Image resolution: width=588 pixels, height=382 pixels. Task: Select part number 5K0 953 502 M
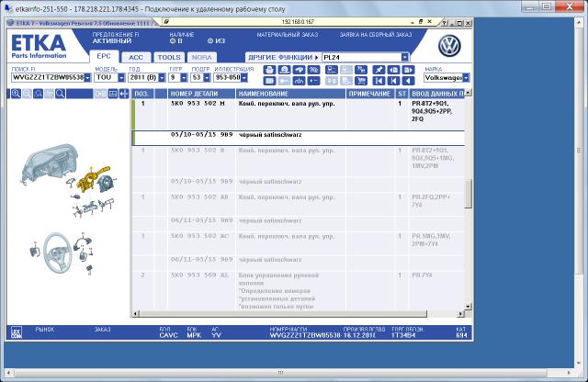[198, 104]
